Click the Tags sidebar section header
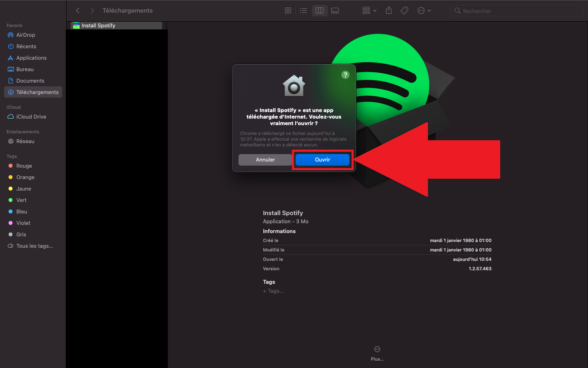Viewport: 588px width, 368px height. coord(12,156)
